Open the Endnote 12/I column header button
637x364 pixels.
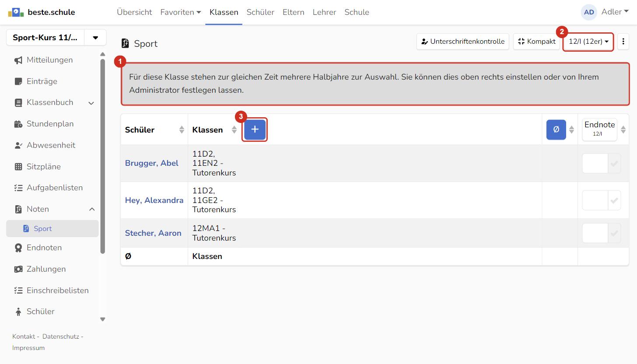(599, 129)
